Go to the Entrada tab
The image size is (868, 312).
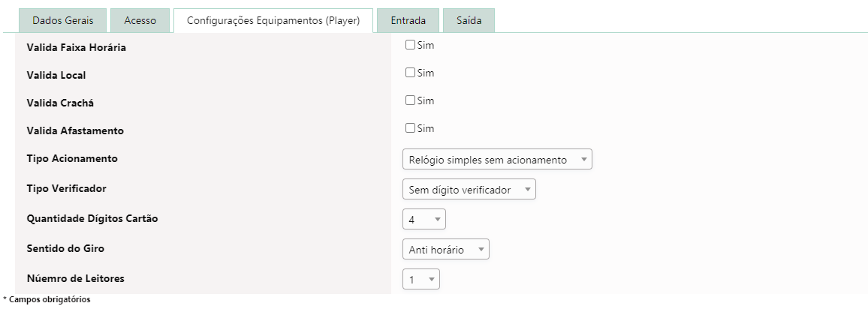click(408, 21)
